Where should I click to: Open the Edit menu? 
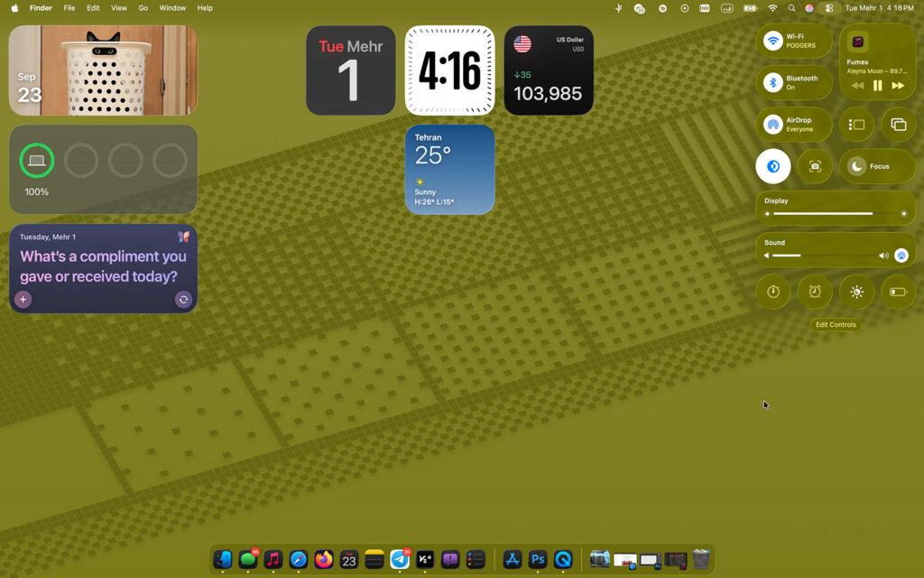[93, 8]
